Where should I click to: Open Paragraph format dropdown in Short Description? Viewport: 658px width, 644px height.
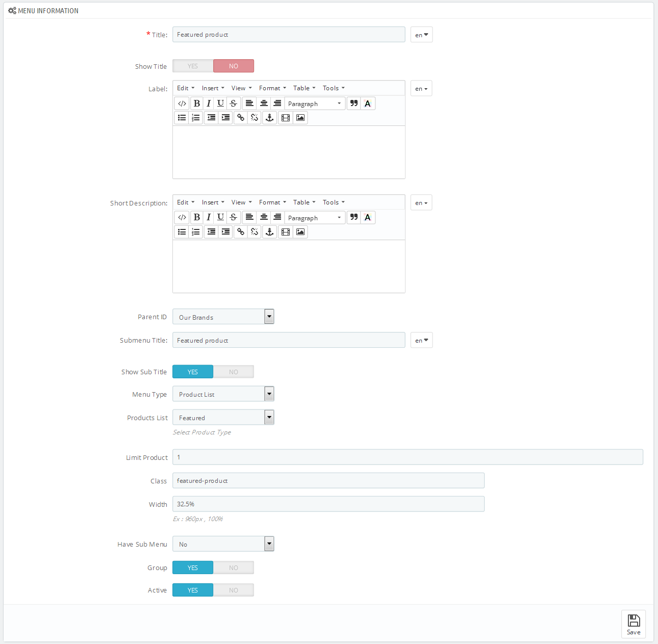315,218
